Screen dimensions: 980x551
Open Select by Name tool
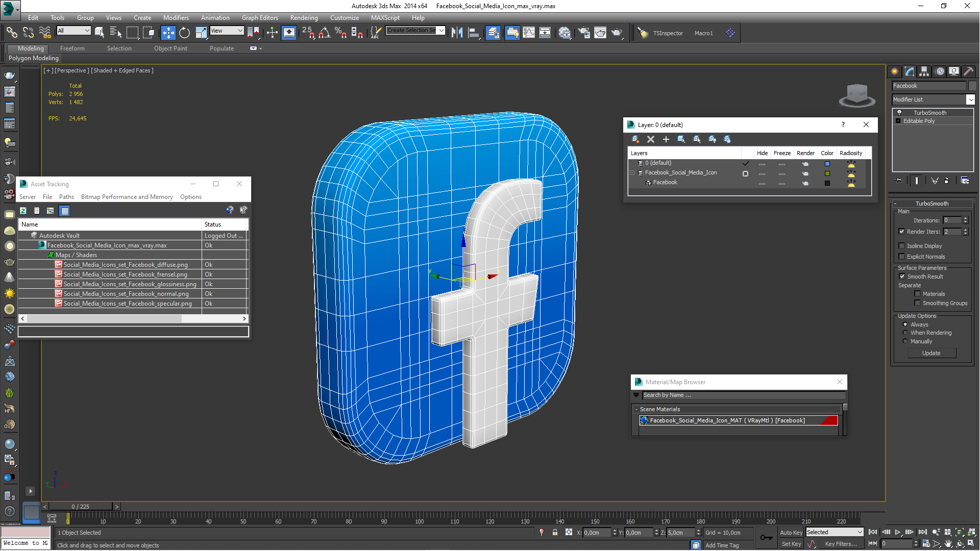(116, 33)
